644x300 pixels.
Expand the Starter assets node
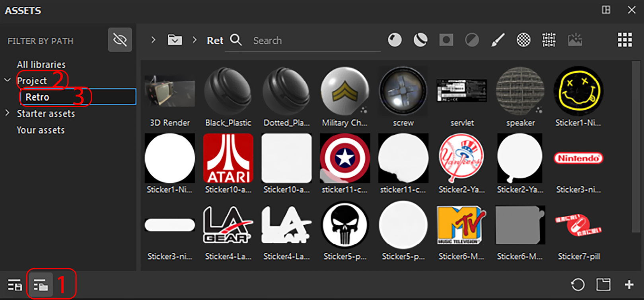pos(7,113)
